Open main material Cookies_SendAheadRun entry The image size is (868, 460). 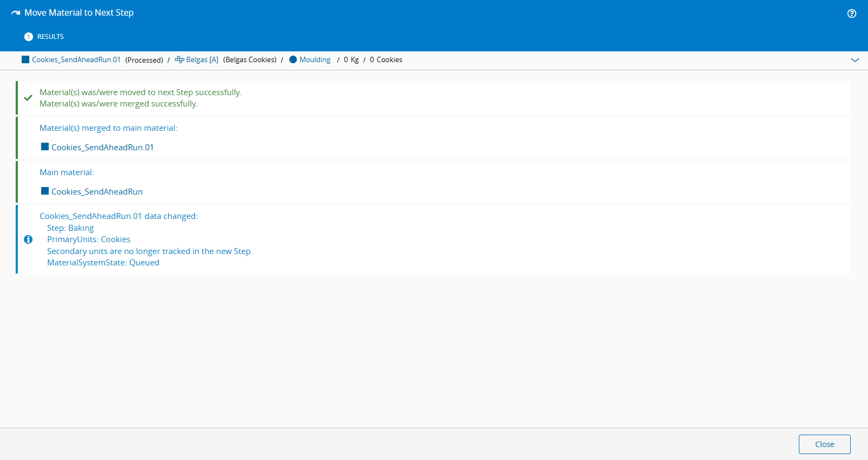pos(97,191)
